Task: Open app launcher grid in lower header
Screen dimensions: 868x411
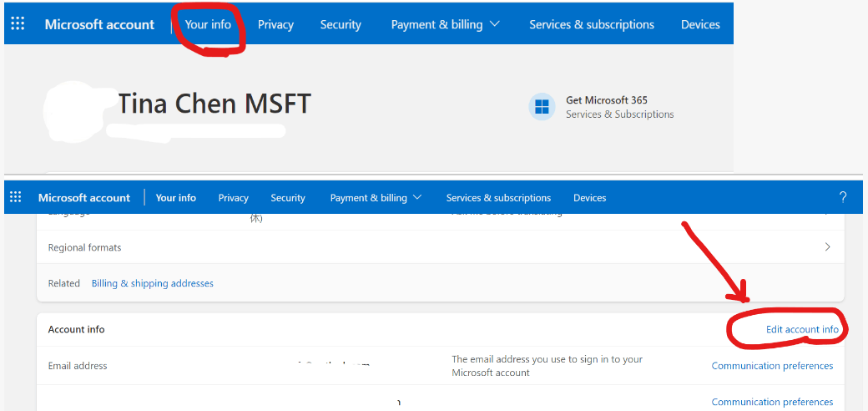Action: tap(16, 197)
